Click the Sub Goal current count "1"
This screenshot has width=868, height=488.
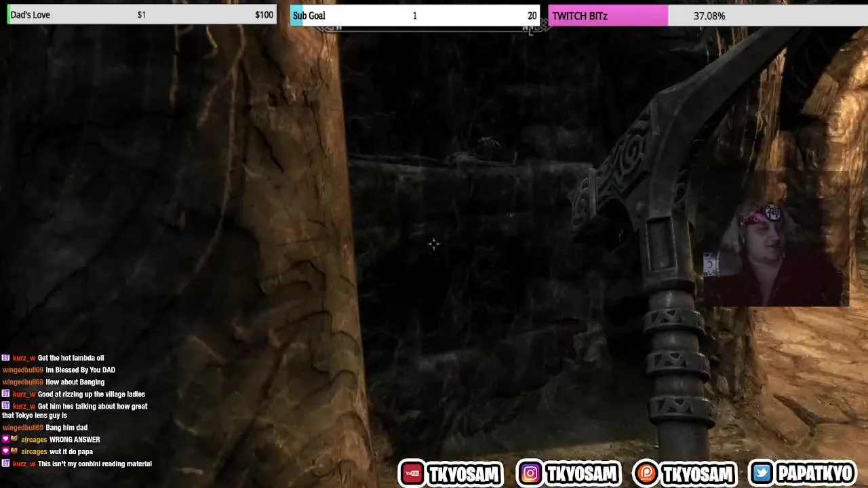pos(414,16)
